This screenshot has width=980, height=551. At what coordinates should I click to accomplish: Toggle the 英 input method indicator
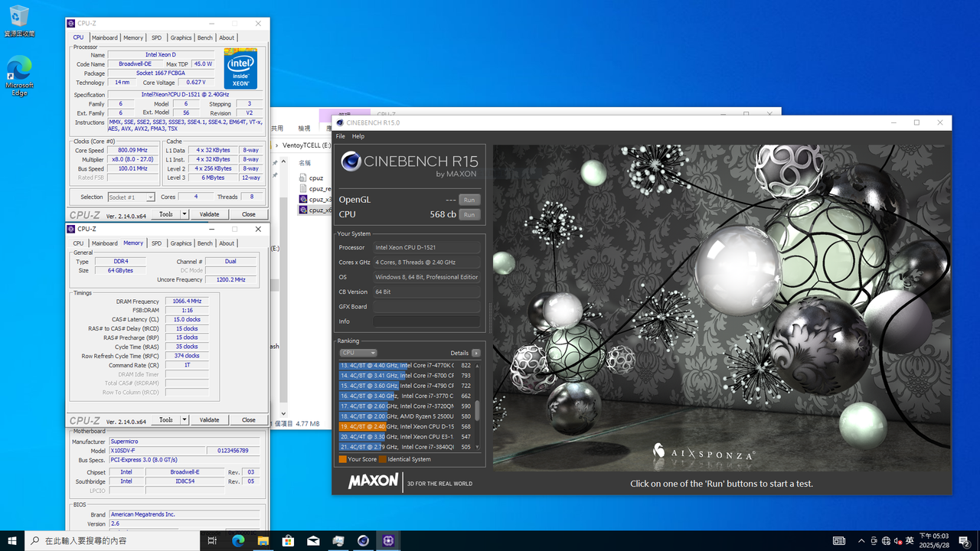coord(910,541)
